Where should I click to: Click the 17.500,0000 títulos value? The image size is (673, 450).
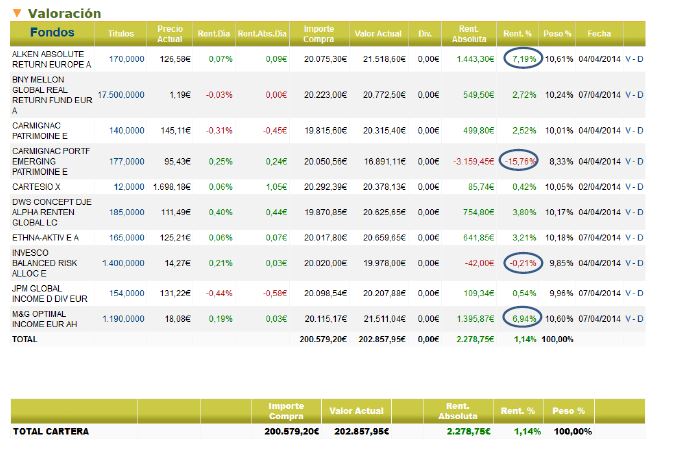click(121, 95)
